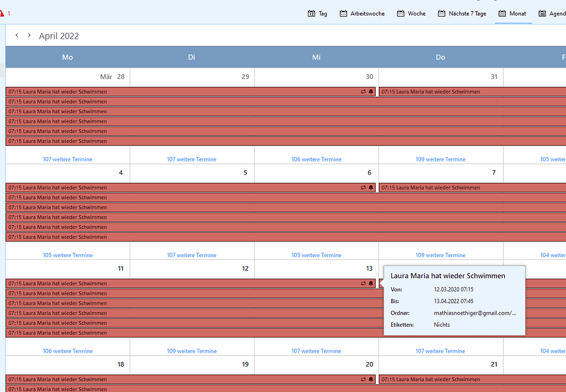The width and height of the screenshot is (566, 392).
Task: Click reminder bell on April 18 week event
Action: point(371,379)
